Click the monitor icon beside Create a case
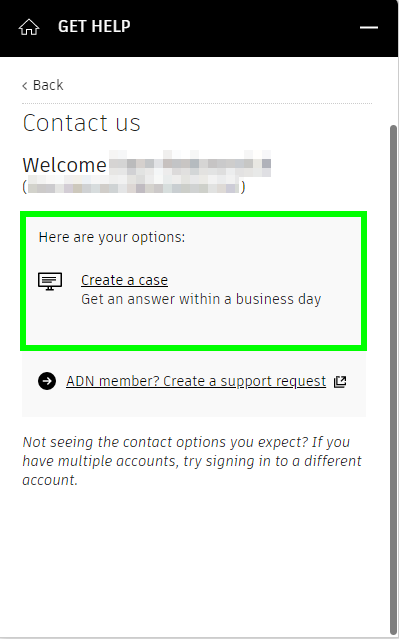This screenshot has width=399, height=639. (50, 282)
